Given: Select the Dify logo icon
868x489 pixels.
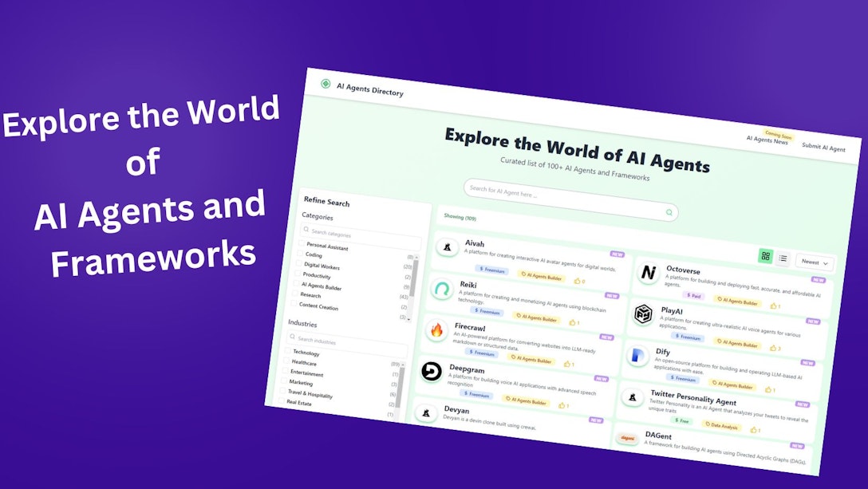Looking at the screenshot, I should [x=637, y=356].
